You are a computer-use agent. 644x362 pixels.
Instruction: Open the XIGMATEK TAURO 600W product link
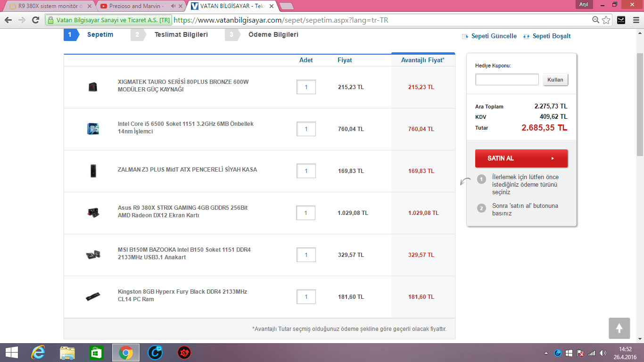(x=183, y=86)
